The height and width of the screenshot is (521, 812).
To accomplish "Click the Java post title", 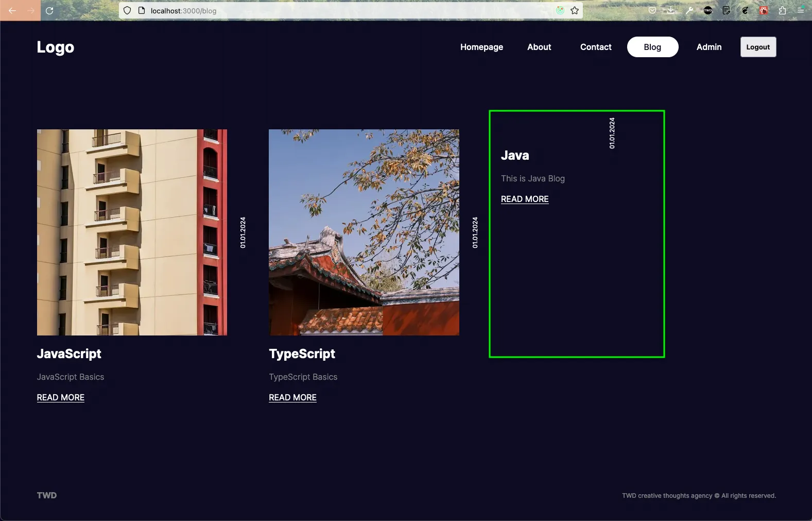I will tap(515, 155).
